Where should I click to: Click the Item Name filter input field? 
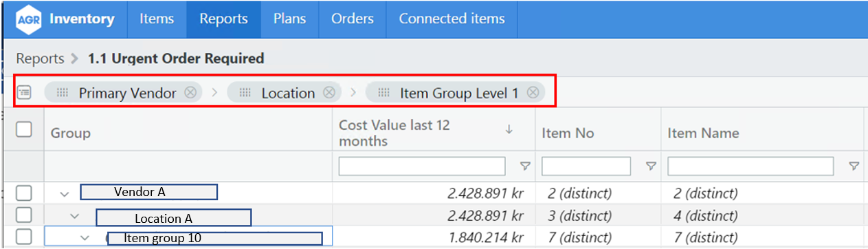point(750,166)
